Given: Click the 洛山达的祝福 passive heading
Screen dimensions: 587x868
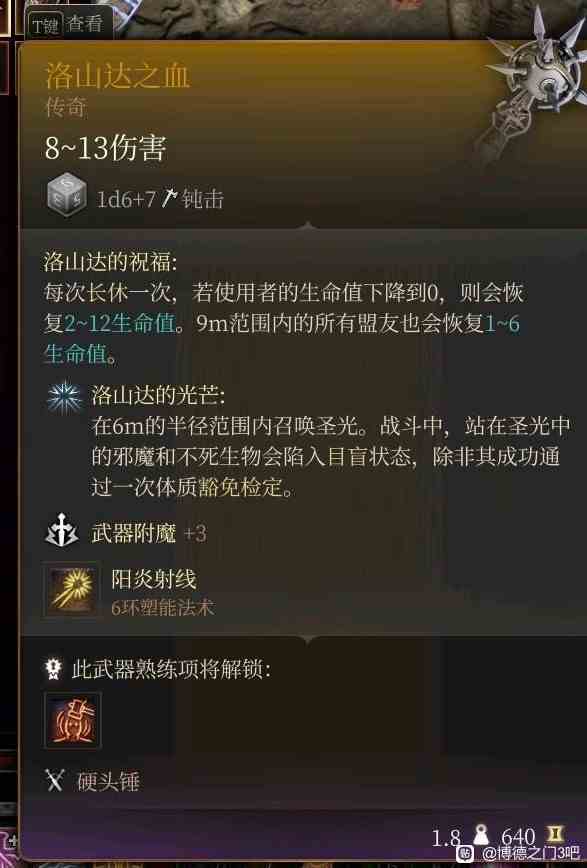Looking at the screenshot, I should [110, 261].
